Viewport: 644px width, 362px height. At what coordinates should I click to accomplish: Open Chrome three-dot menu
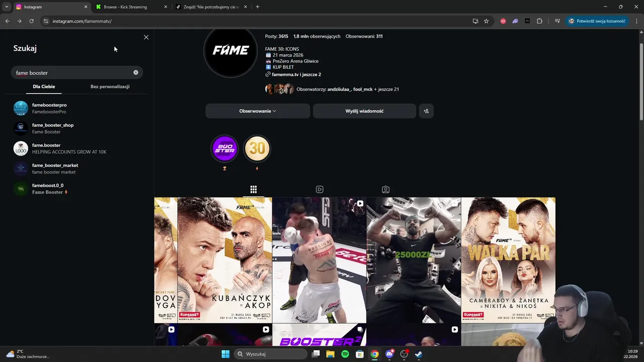pyautogui.click(x=637, y=21)
